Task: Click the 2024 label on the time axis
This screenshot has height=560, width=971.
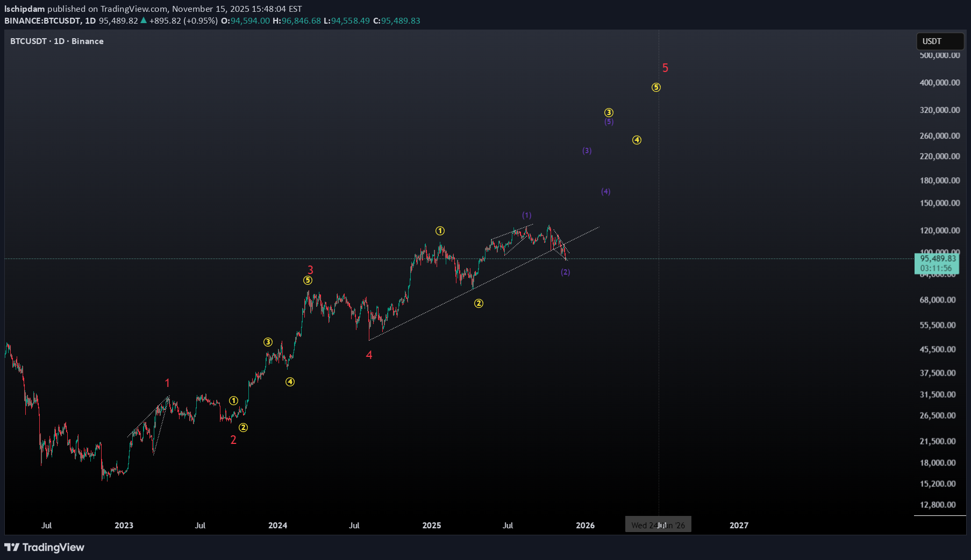Action: [x=277, y=525]
